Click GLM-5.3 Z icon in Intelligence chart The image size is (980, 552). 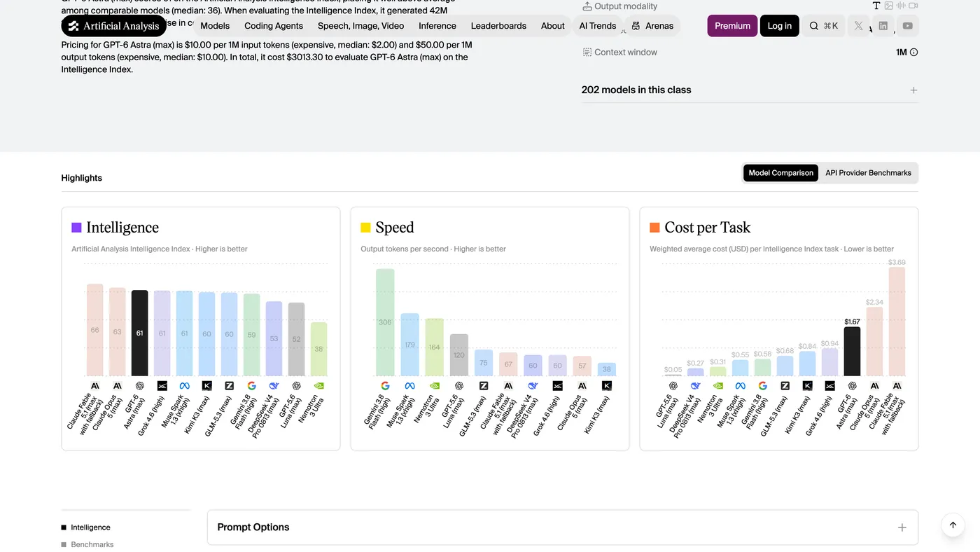pyautogui.click(x=230, y=386)
